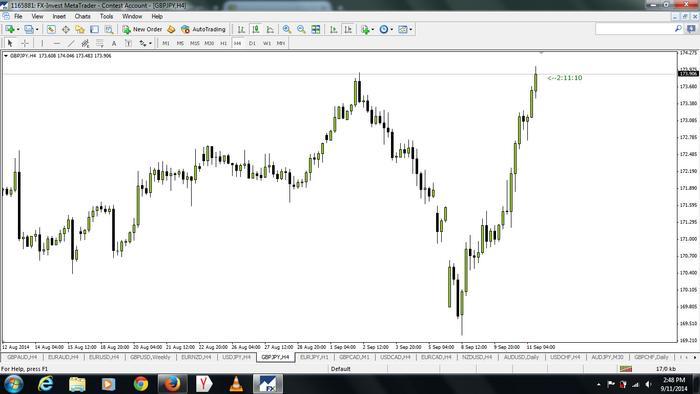This screenshot has height=394, width=700.
Task: Click the Indicators list icon
Action: click(x=365, y=29)
